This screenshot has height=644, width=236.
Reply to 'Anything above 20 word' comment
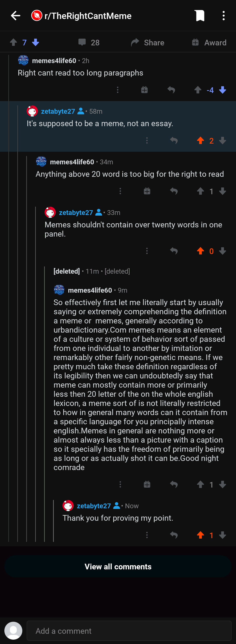[174, 191]
